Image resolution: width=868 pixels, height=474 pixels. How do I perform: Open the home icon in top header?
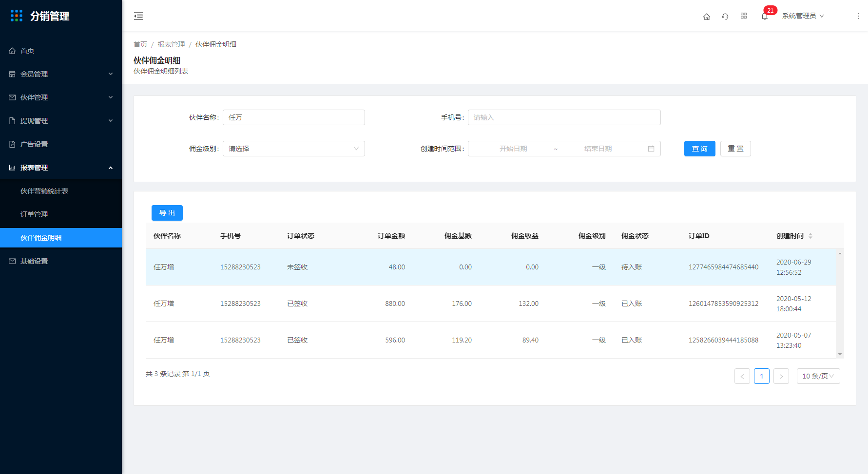tap(707, 17)
